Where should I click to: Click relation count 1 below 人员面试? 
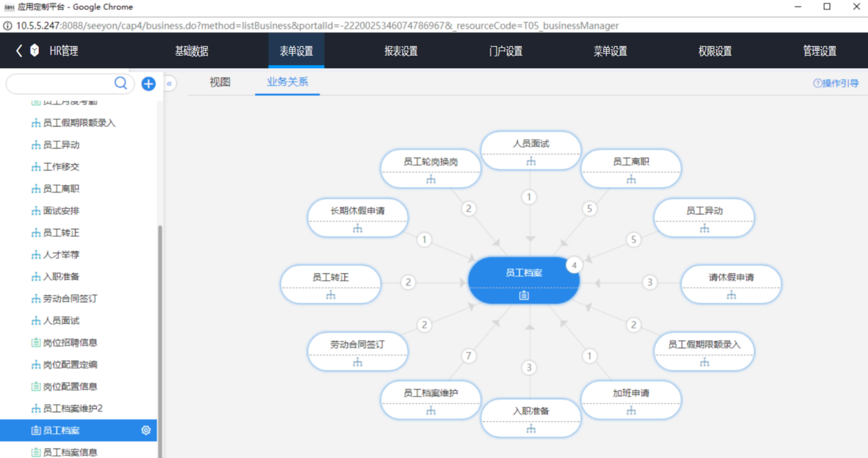point(529,197)
